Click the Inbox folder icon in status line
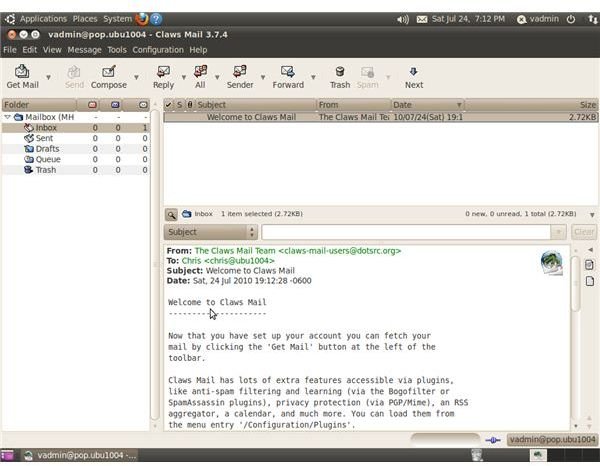600x466 pixels. [x=186, y=214]
